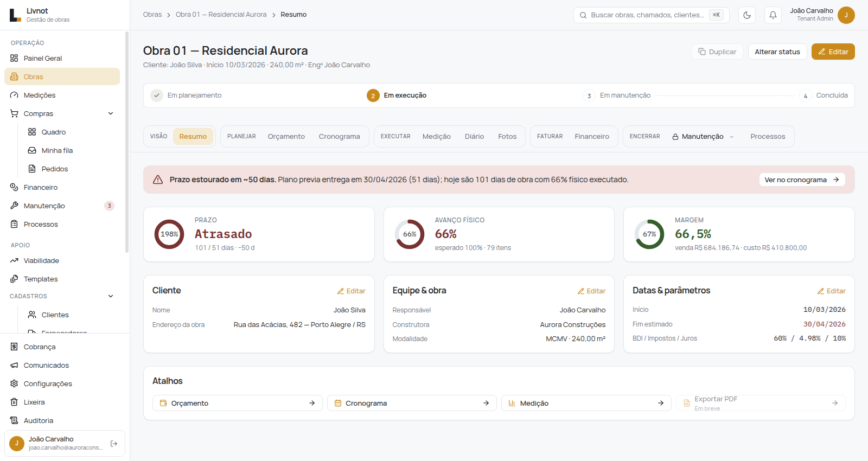The width and height of the screenshot is (868, 461).
Task: Open Pedidos under Compras
Action: pyautogui.click(x=71, y=169)
